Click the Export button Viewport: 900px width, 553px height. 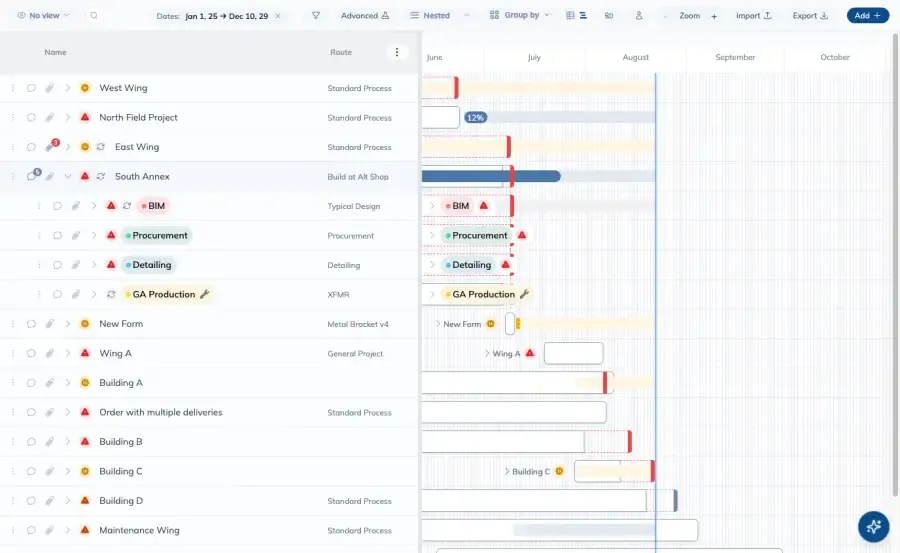(x=810, y=16)
